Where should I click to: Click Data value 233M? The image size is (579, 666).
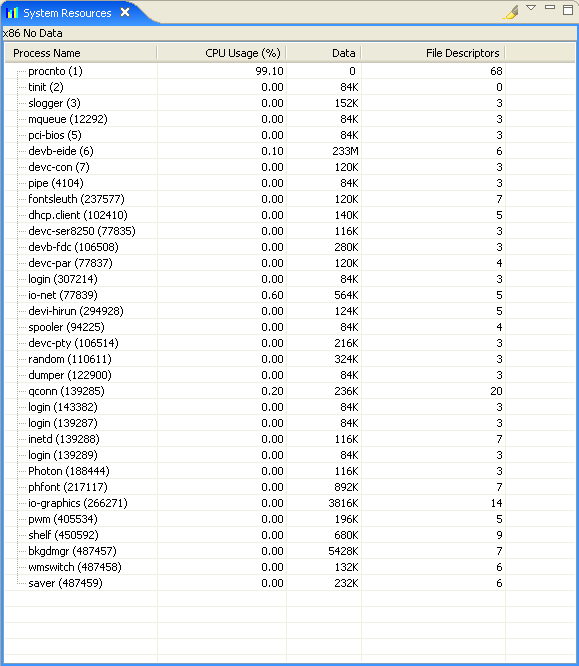(x=345, y=151)
